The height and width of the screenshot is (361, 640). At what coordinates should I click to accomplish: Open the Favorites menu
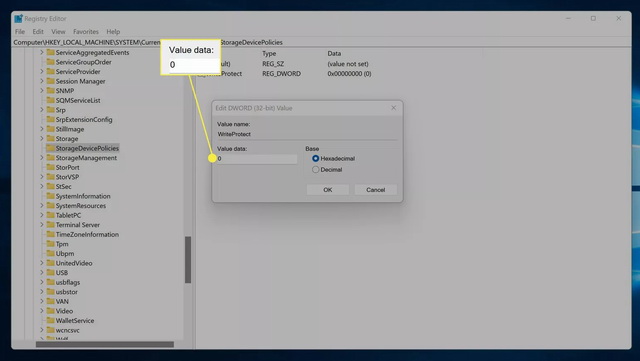86,31
